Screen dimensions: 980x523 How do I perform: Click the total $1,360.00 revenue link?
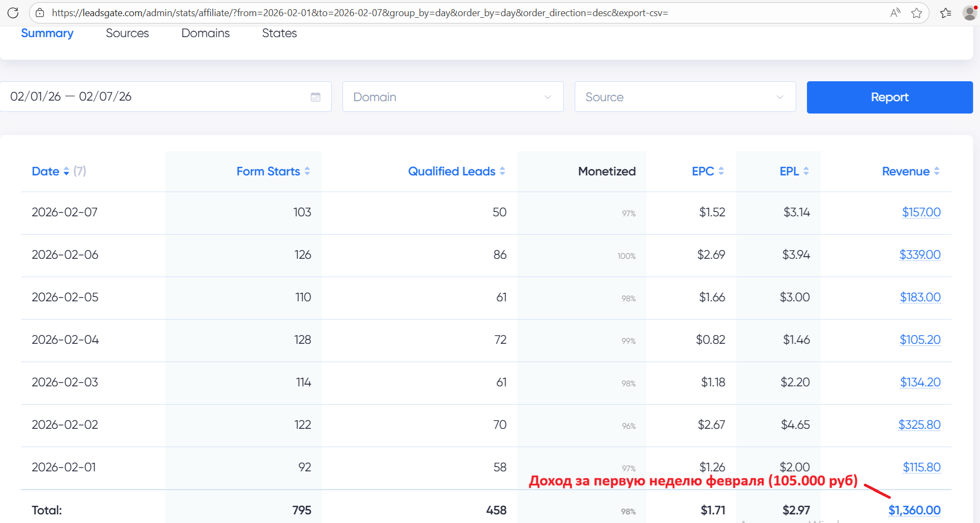pyautogui.click(x=914, y=510)
